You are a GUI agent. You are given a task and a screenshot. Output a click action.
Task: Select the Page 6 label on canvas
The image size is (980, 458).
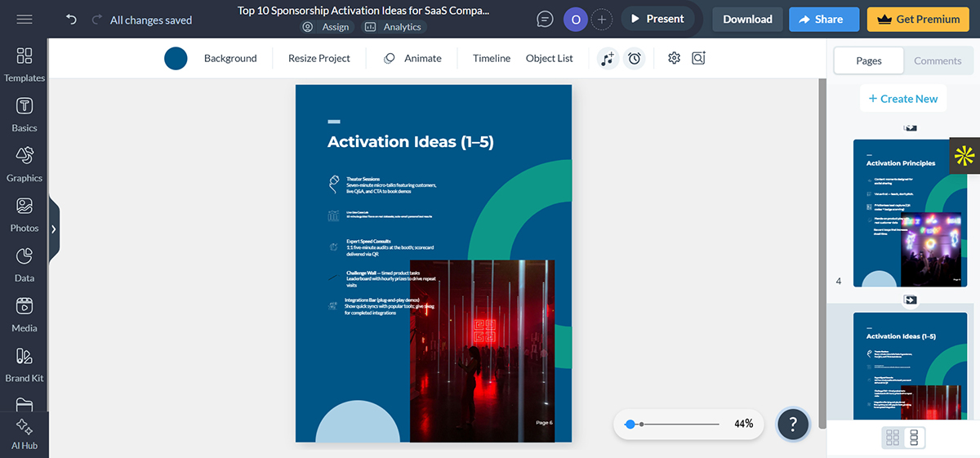pyautogui.click(x=544, y=423)
